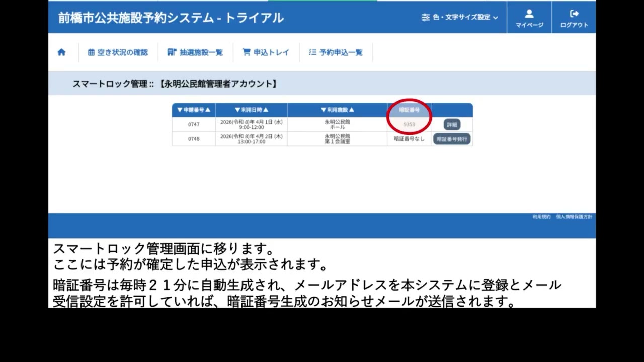Sort 利用日時 column ascending arrow
This screenshot has height=362, width=644.
click(266, 110)
